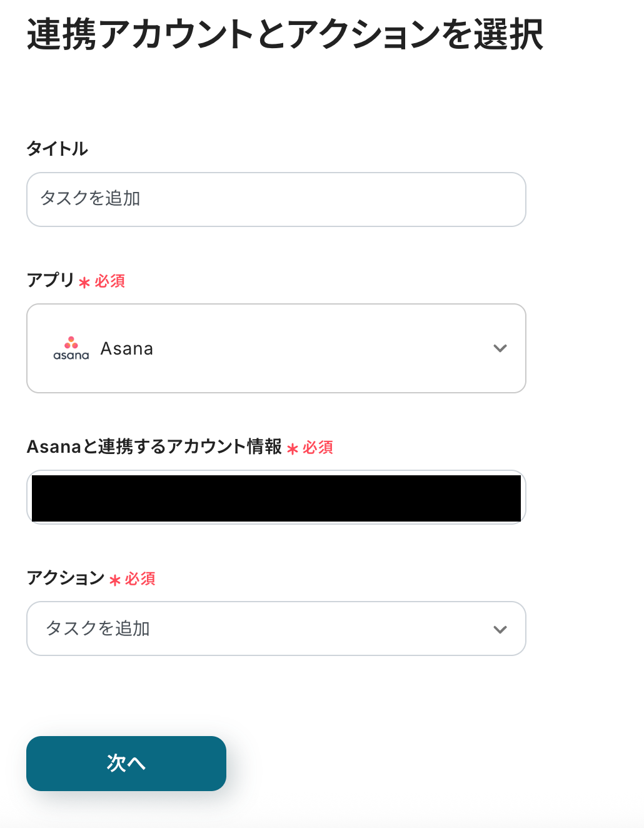Click the 必須 tag next to アカウント情報
The width and height of the screenshot is (644, 828).
point(318,448)
